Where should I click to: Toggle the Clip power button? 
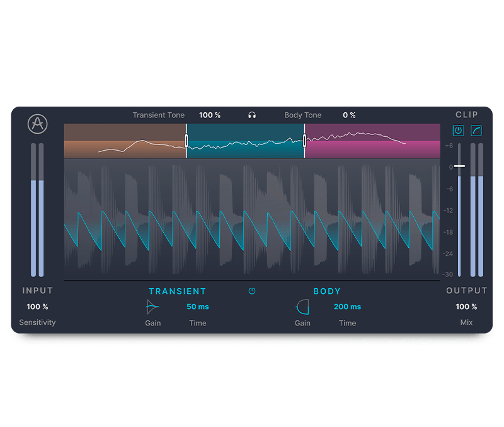pyautogui.click(x=459, y=131)
